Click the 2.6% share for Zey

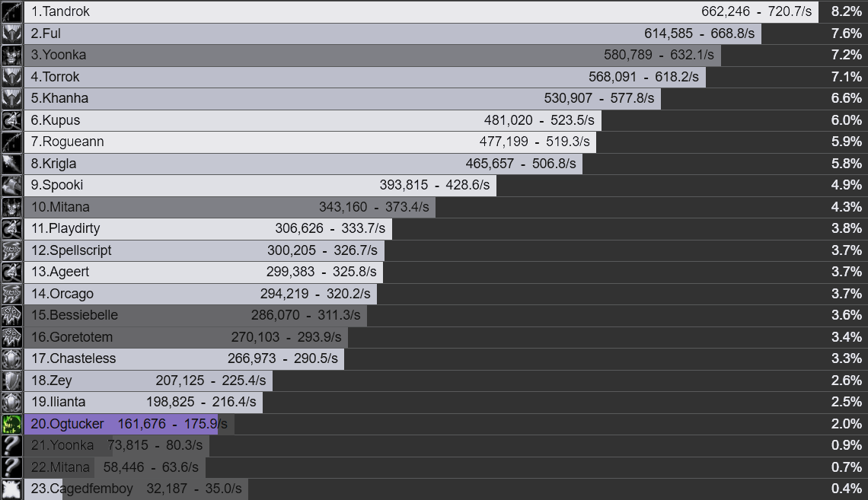[847, 381]
